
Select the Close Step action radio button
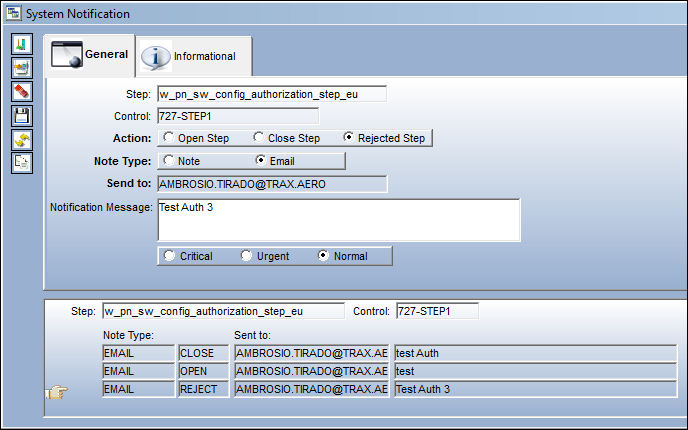tap(287, 138)
